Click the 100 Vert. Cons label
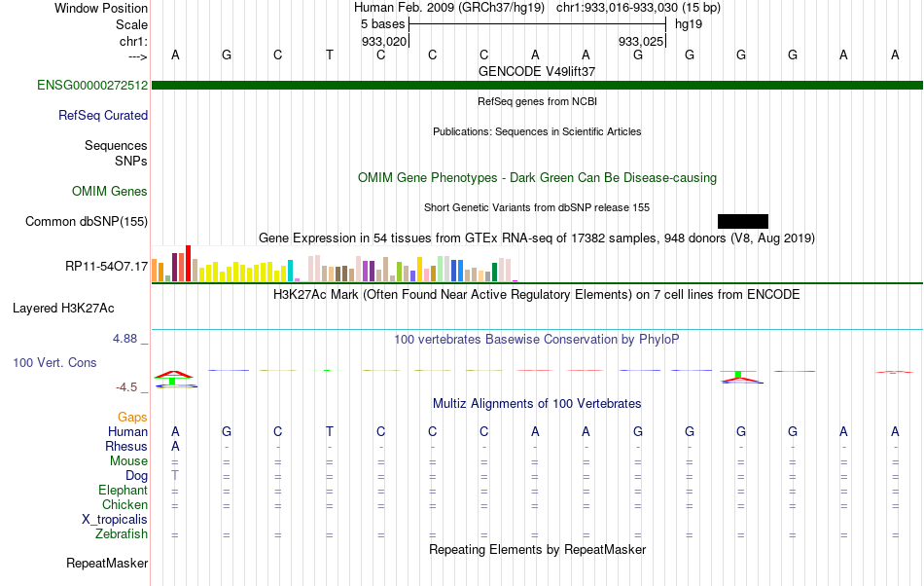The width and height of the screenshot is (924, 586). click(54, 362)
